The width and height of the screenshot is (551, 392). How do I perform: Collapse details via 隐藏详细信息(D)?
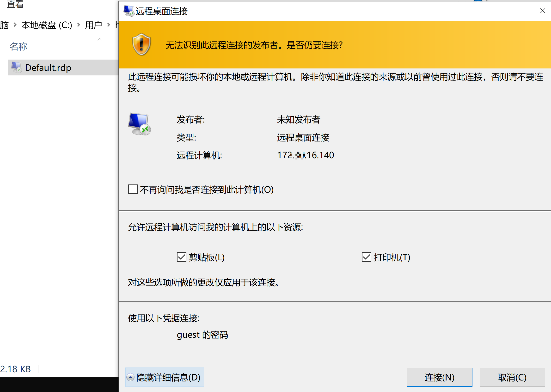(168, 377)
